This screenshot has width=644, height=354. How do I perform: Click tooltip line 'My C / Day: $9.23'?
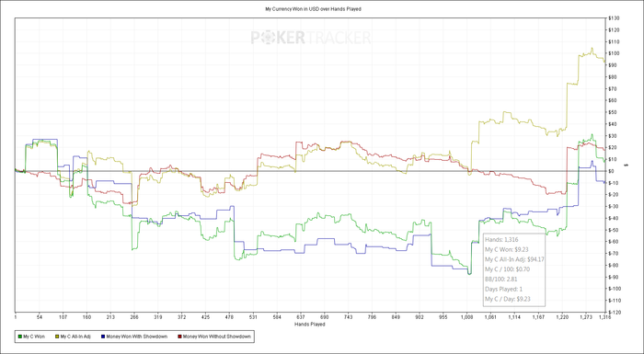pyautogui.click(x=508, y=299)
